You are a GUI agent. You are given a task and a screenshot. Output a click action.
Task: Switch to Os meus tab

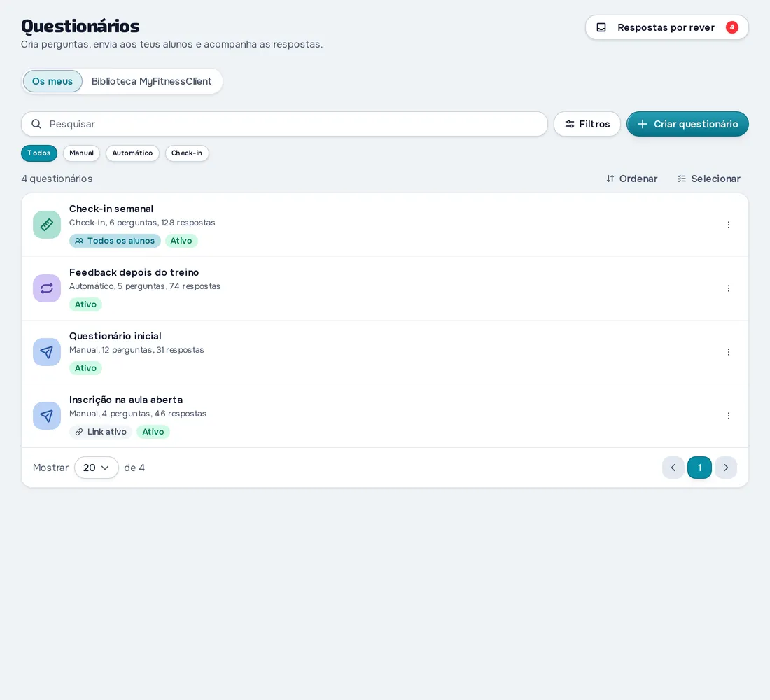[52, 81]
